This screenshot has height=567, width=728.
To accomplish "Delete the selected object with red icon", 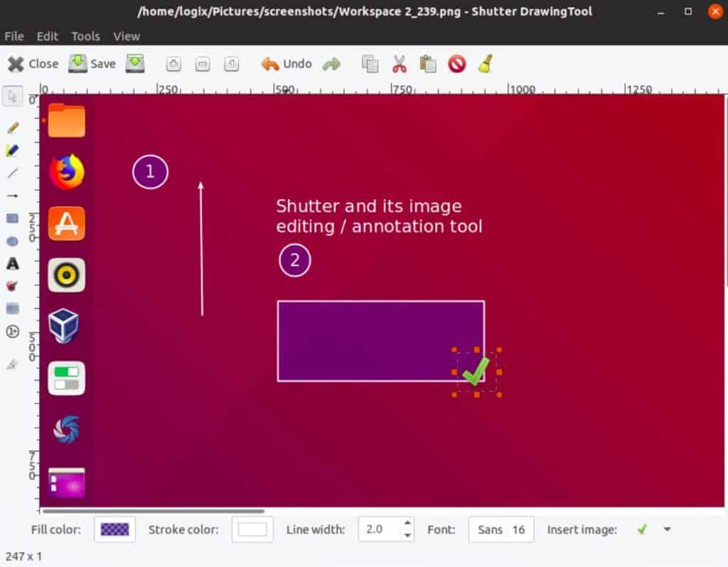I will tap(457, 64).
